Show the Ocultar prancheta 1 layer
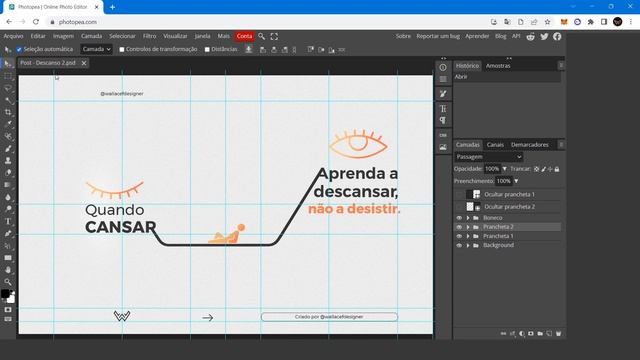The height and width of the screenshot is (360, 640). point(459,195)
